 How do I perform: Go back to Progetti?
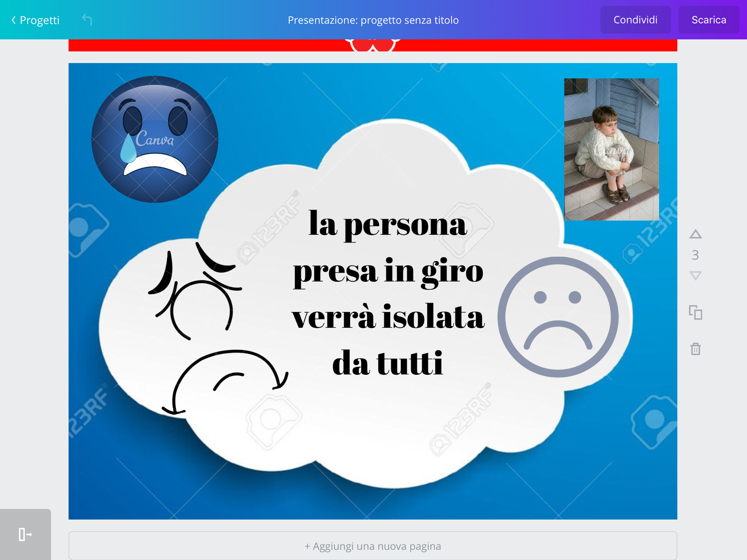(x=35, y=20)
